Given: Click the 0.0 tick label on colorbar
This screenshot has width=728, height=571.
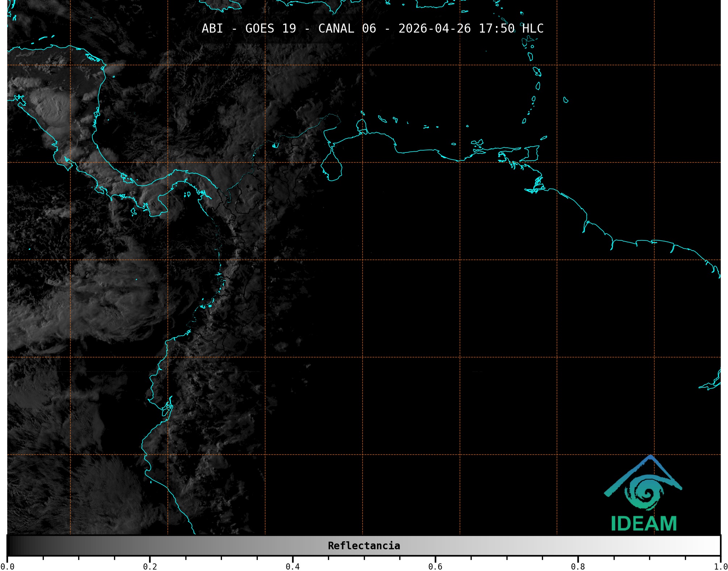Looking at the screenshot, I should click(7, 567).
